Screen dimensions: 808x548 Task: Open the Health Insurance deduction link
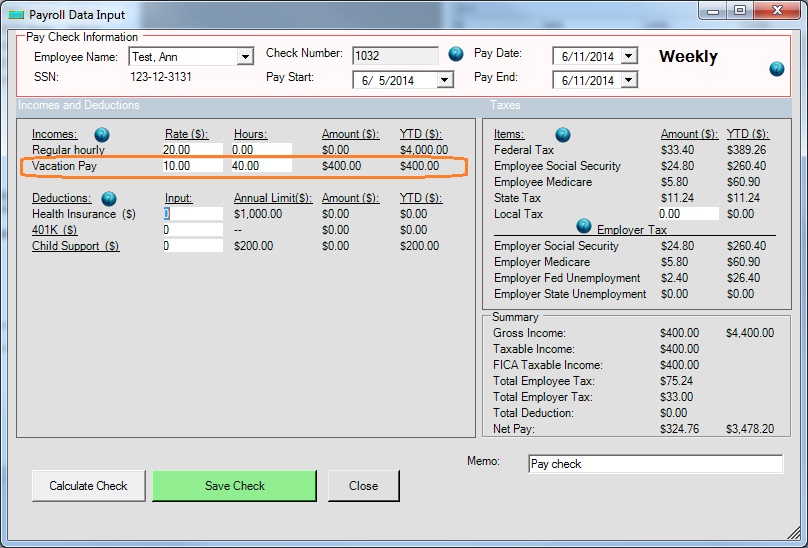[84, 214]
